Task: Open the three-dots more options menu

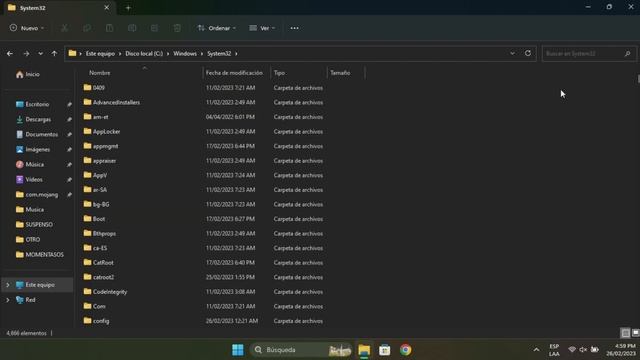Action: pyautogui.click(x=294, y=28)
